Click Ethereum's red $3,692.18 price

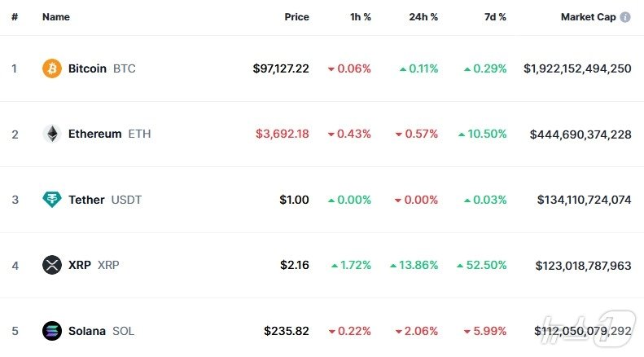coord(282,134)
